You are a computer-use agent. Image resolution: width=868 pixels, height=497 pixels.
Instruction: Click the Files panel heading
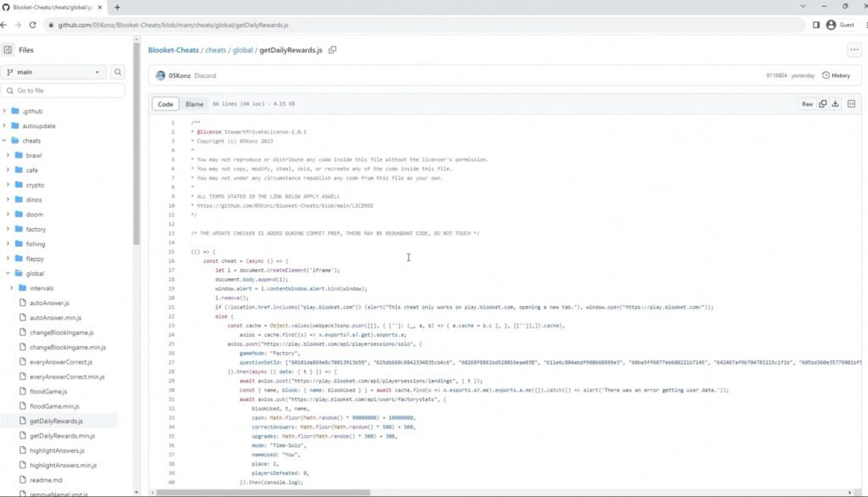tap(26, 50)
